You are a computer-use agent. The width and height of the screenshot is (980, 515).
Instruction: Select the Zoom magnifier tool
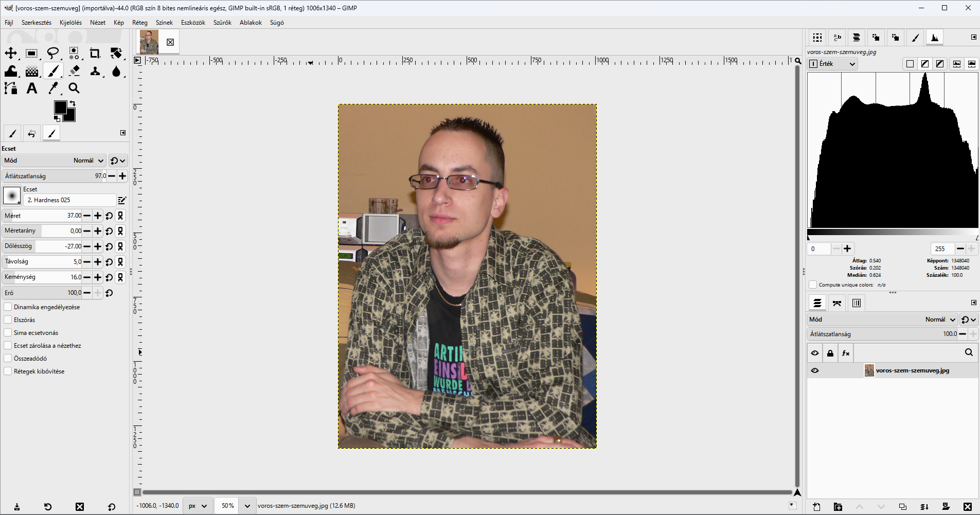(74, 88)
